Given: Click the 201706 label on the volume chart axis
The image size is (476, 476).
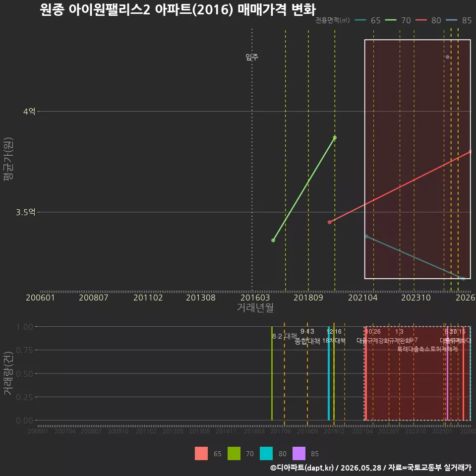Looking at the screenshot, I should click(281, 431).
